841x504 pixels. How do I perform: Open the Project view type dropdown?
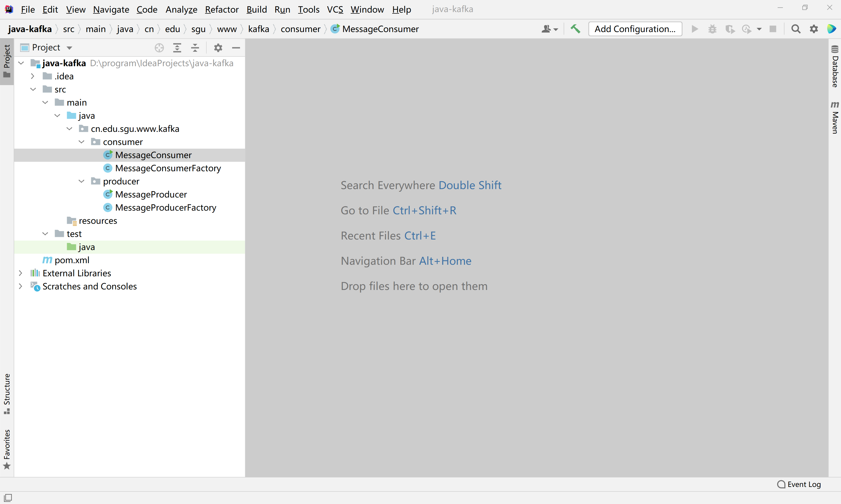click(x=69, y=48)
